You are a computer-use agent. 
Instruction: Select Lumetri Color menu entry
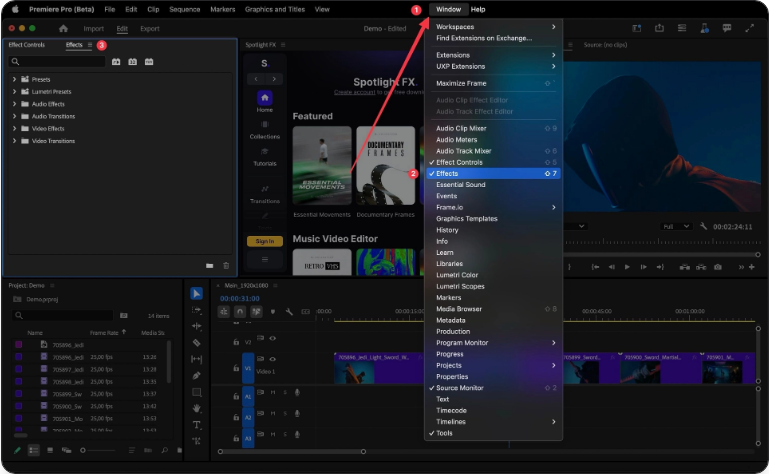pyautogui.click(x=457, y=275)
